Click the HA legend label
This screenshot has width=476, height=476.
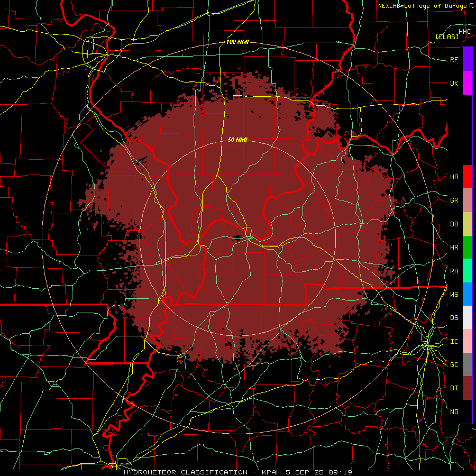point(454,177)
